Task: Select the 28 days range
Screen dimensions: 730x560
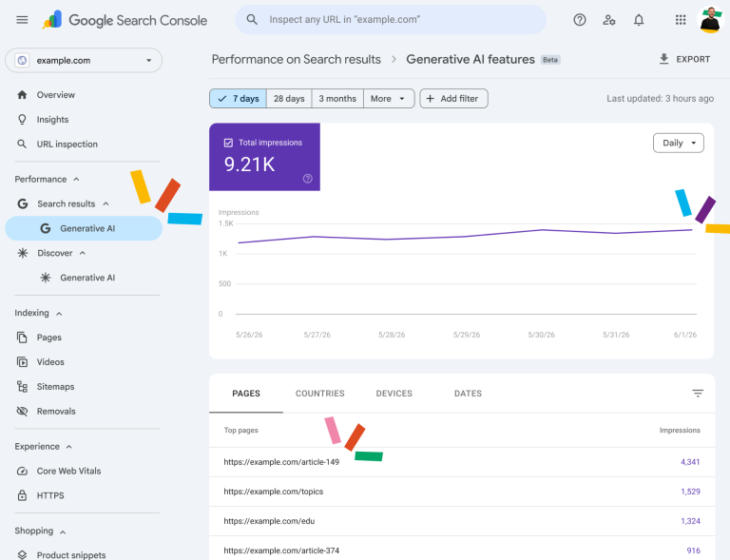Action: point(289,98)
